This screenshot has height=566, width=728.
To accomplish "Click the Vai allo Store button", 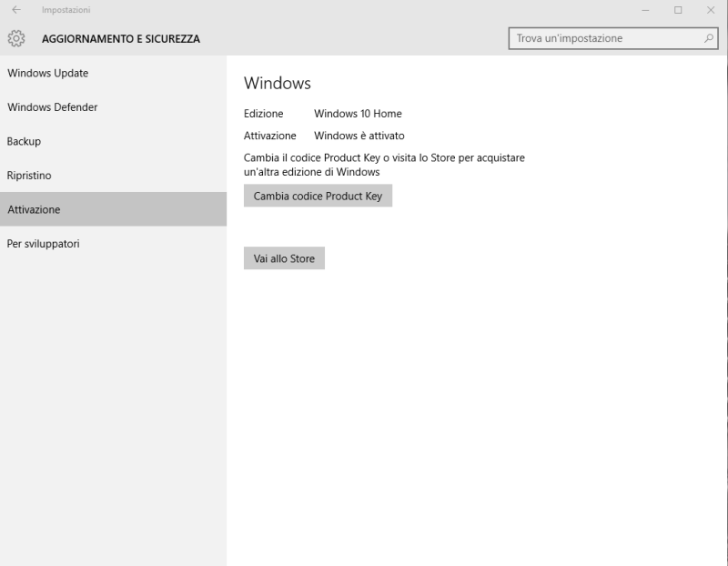I will click(x=284, y=258).
